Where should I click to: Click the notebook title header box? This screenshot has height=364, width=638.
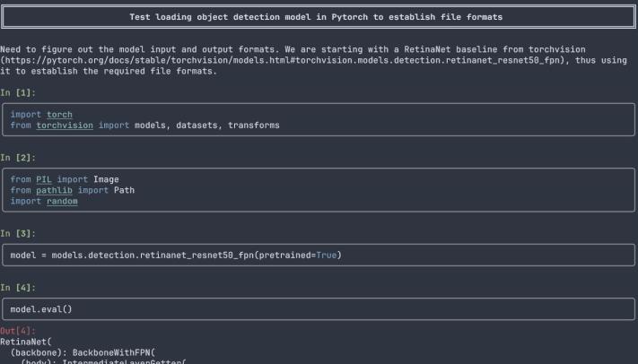coord(319,17)
